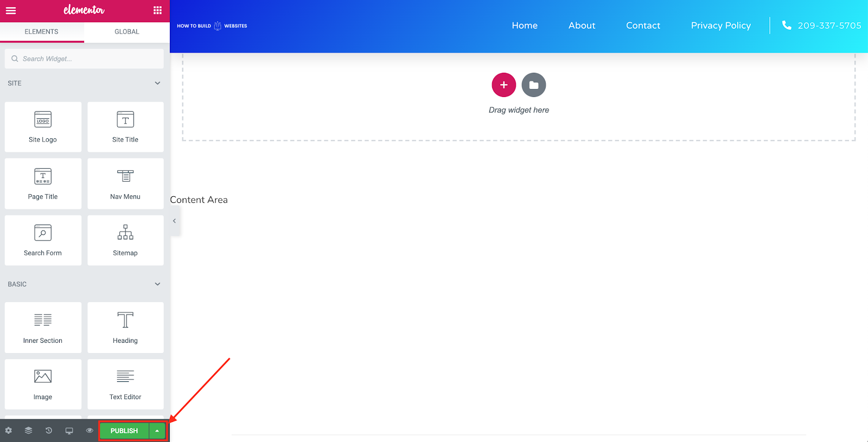This screenshot has height=442, width=868.
Task: Select the Image widget
Action: pos(43,384)
